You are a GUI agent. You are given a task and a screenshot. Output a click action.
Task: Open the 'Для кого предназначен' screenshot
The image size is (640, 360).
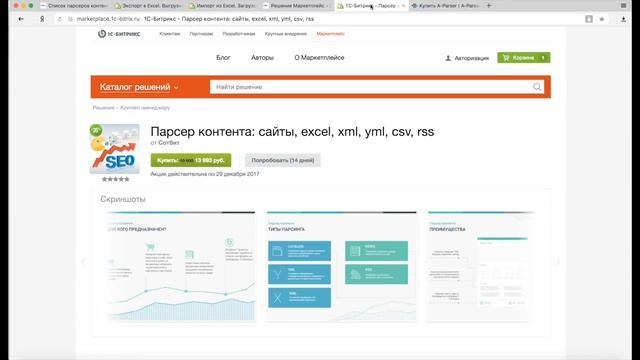click(x=181, y=267)
